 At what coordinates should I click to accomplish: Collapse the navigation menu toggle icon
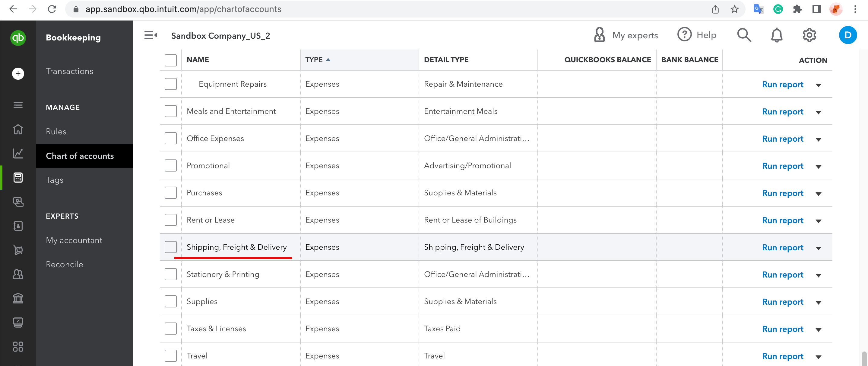point(150,35)
